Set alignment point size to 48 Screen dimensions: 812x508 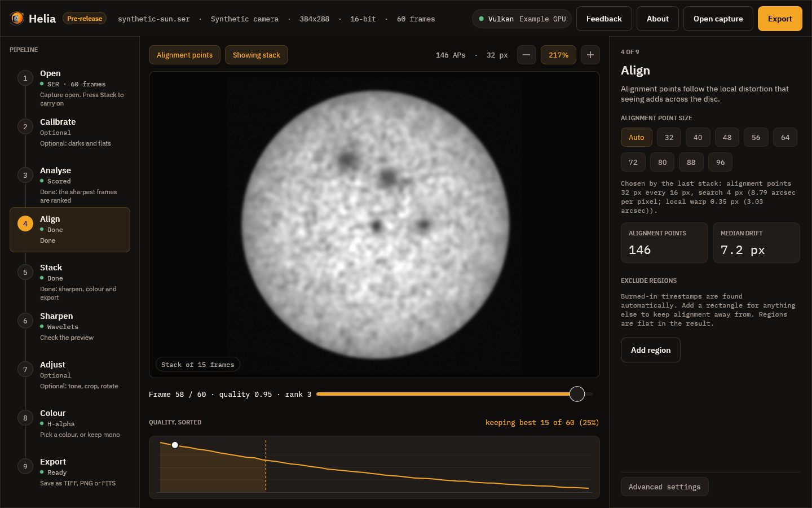tap(727, 137)
